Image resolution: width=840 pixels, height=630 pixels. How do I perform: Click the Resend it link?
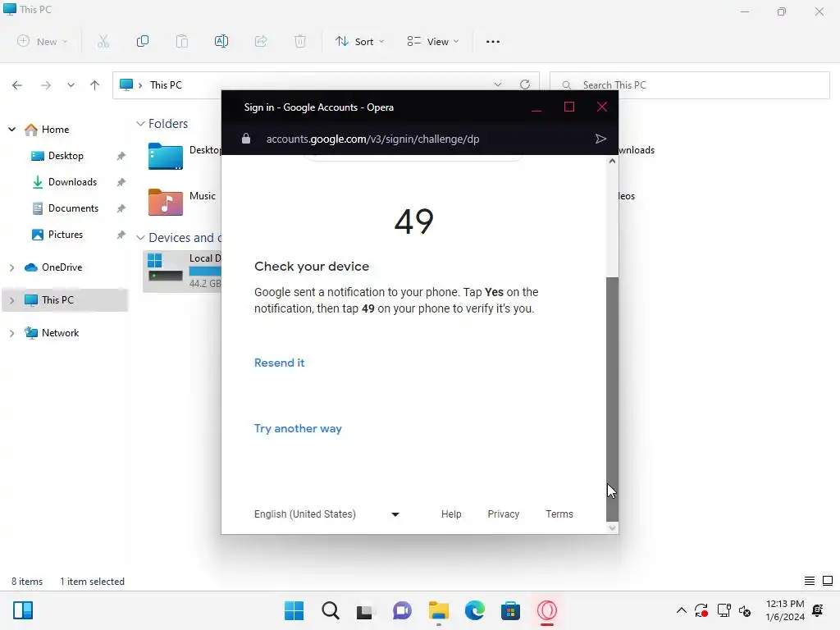[x=279, y=363]
